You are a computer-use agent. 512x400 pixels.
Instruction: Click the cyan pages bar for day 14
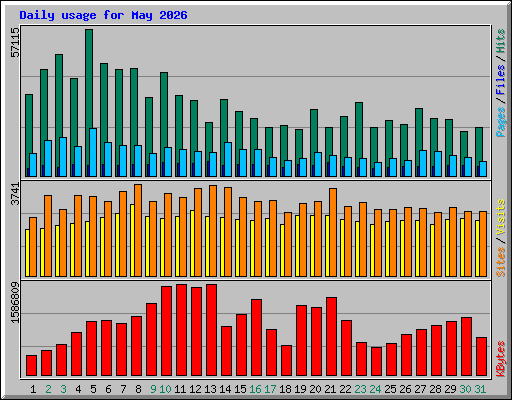pyautogui.click(x=228, y=159)
